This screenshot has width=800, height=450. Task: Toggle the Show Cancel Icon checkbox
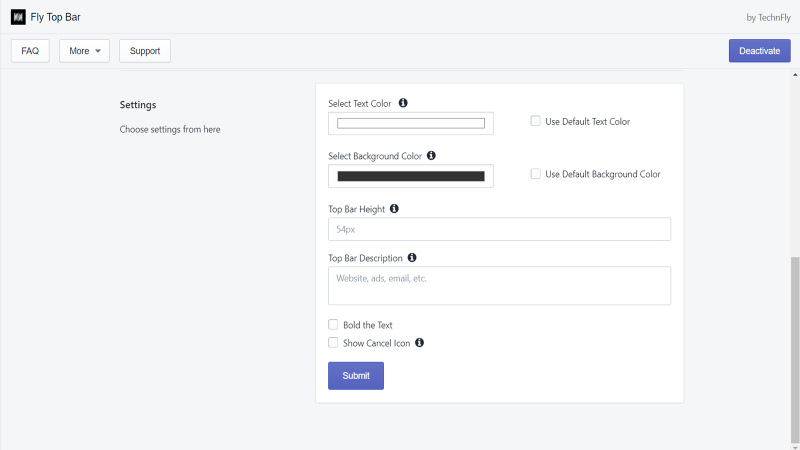333,343
